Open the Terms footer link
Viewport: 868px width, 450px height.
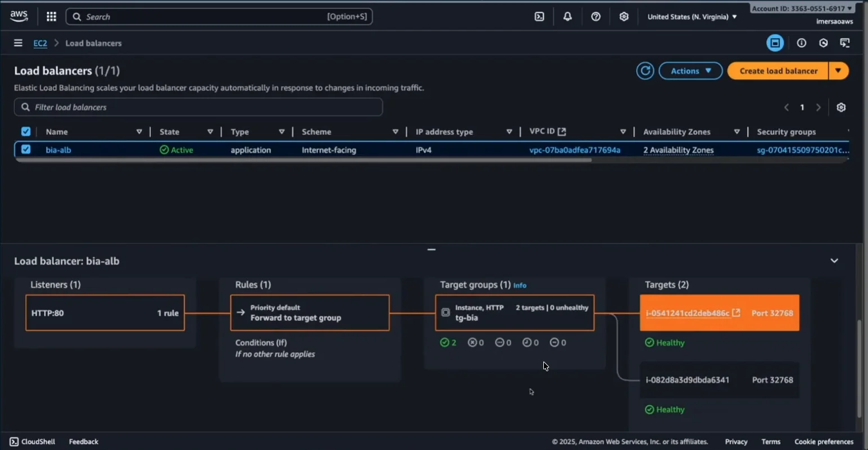point(771,442)
